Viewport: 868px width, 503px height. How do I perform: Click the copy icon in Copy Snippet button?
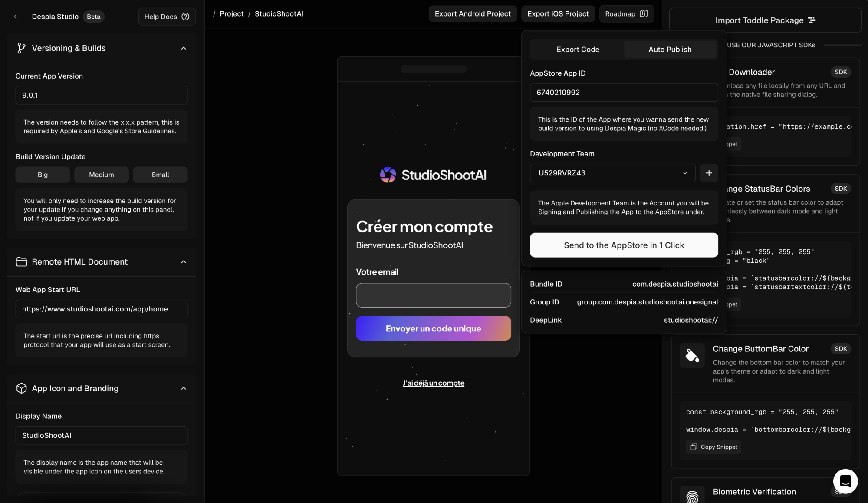coord(694,447)
